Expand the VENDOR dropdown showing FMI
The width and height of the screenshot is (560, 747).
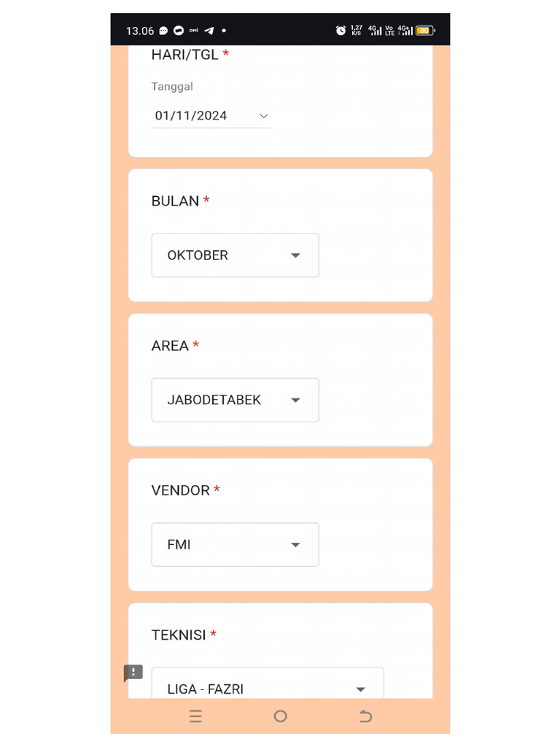(235, 544)
